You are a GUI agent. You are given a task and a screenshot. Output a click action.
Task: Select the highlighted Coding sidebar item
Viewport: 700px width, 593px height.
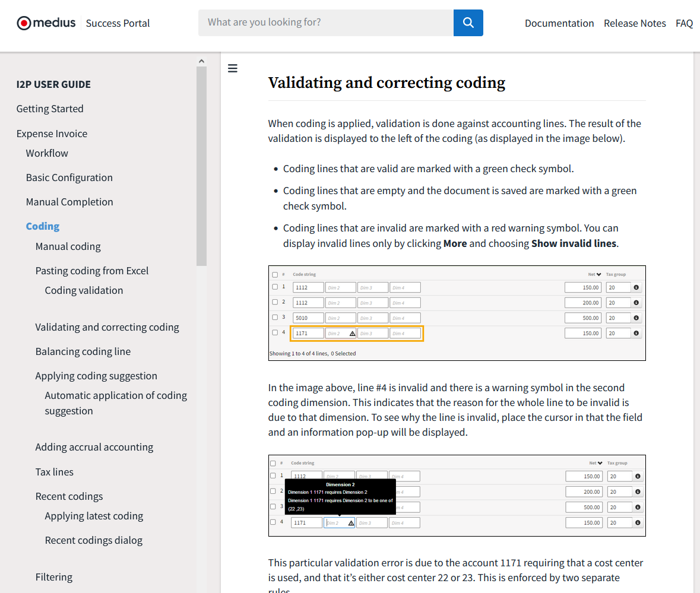[x=42, y=226]
